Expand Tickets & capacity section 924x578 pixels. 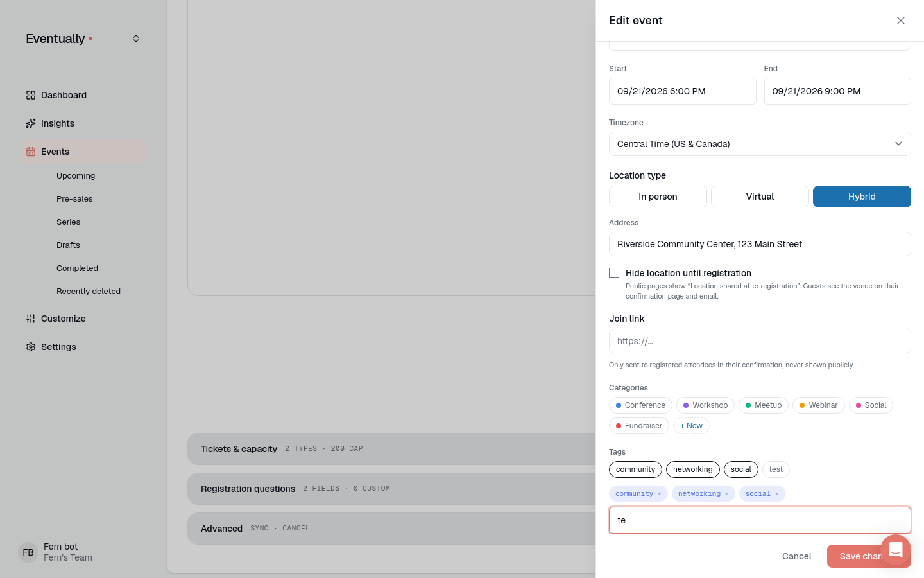tap(391, 449)
